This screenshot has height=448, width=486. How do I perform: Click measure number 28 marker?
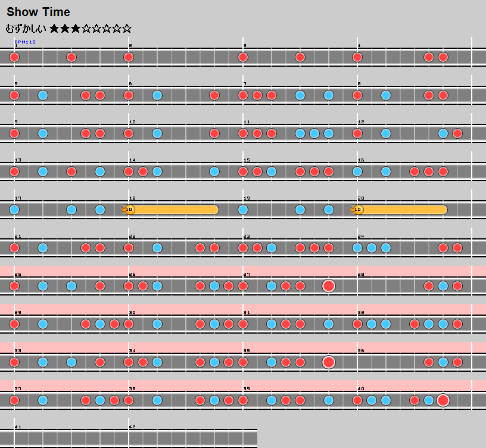360,275
